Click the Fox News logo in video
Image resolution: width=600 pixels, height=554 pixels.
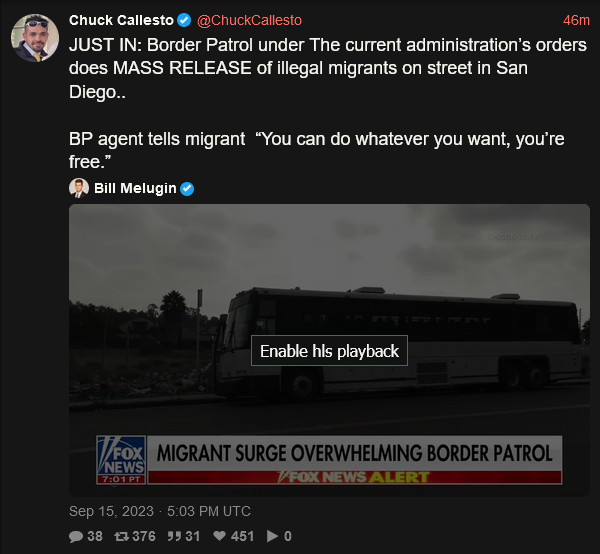[x=121, y=460]
